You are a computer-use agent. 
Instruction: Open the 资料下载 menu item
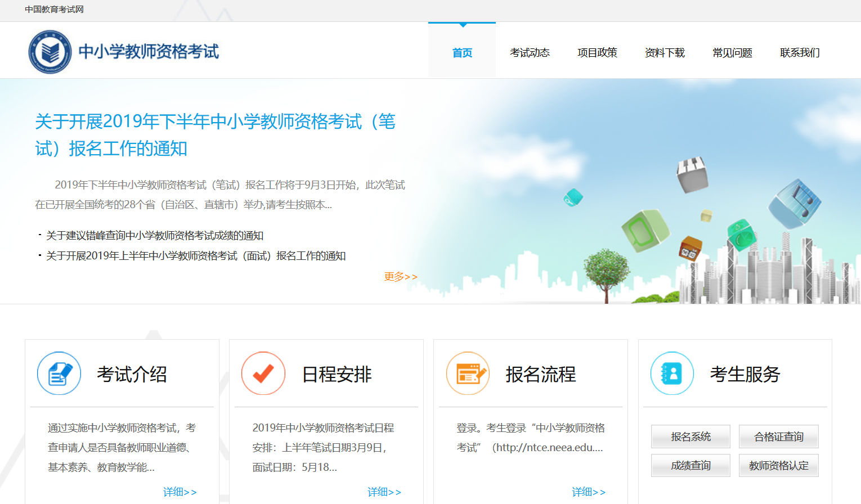(665, 52)
